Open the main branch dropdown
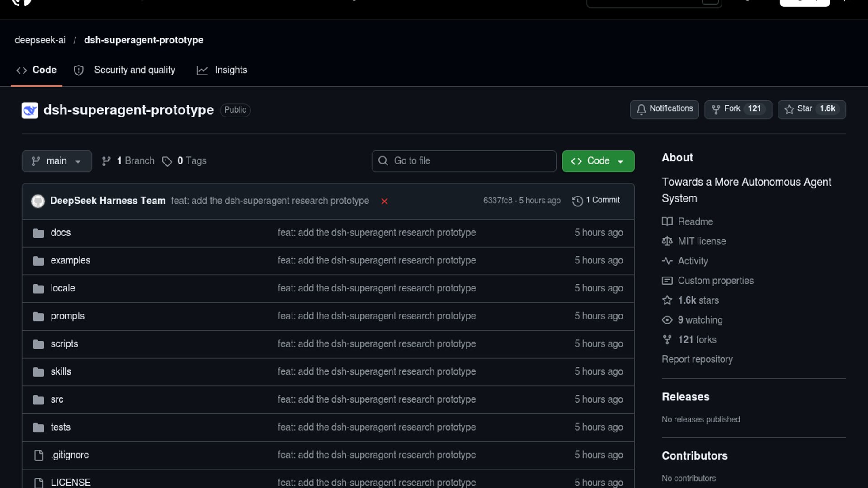868x488 pixels. [x=57, y=161]
